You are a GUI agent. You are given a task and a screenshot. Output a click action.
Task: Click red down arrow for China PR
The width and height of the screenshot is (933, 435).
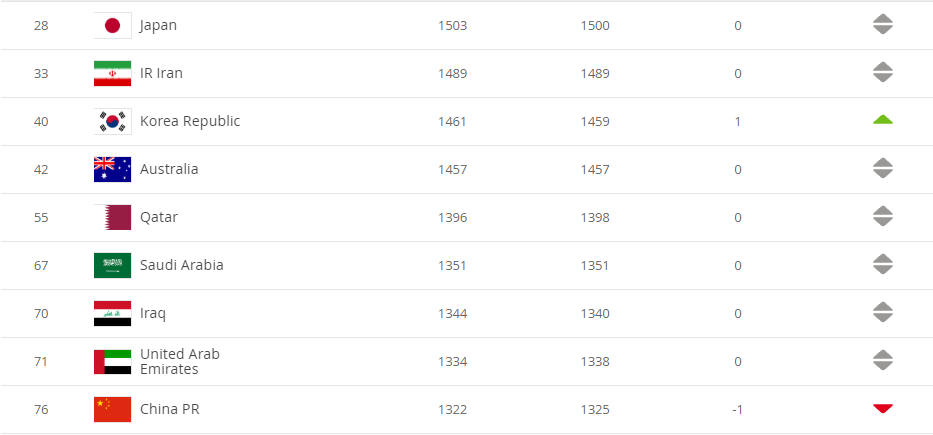click(x=883, y=408)
